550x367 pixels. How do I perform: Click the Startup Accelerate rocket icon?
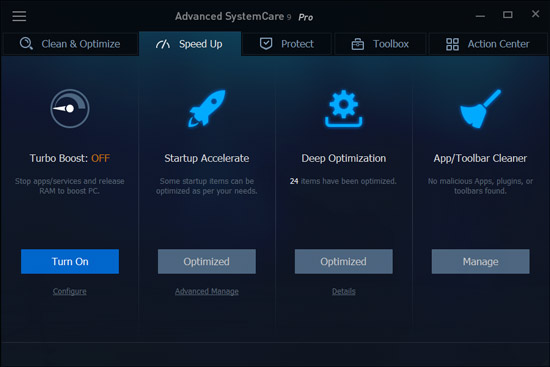click(x=207, y=108)
